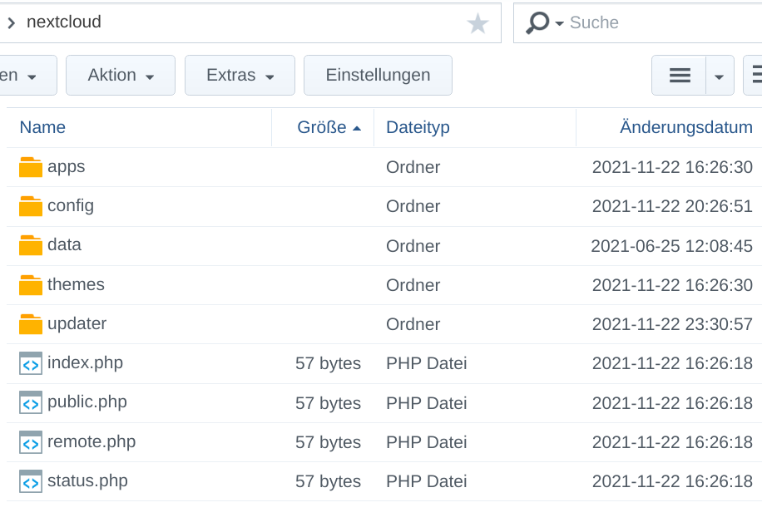Click the PHP Datei type of remote.php

click(426, 443)
